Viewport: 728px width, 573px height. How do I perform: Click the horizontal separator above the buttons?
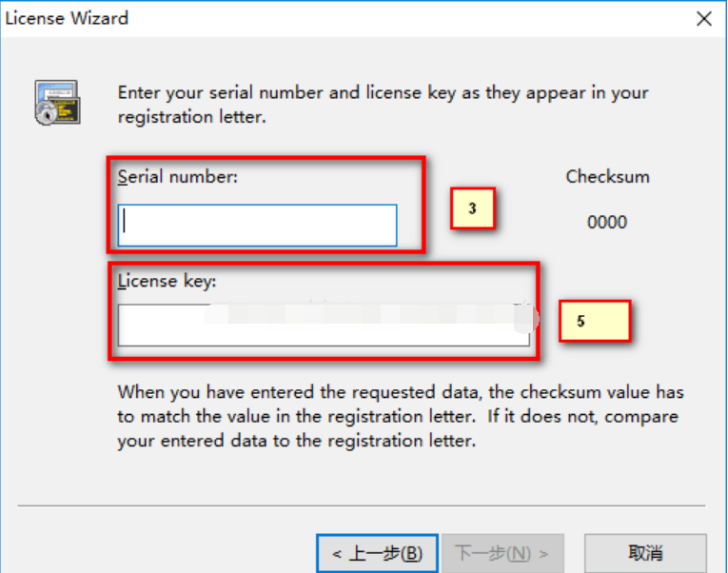pyautogui.click(x=362, y=505)
